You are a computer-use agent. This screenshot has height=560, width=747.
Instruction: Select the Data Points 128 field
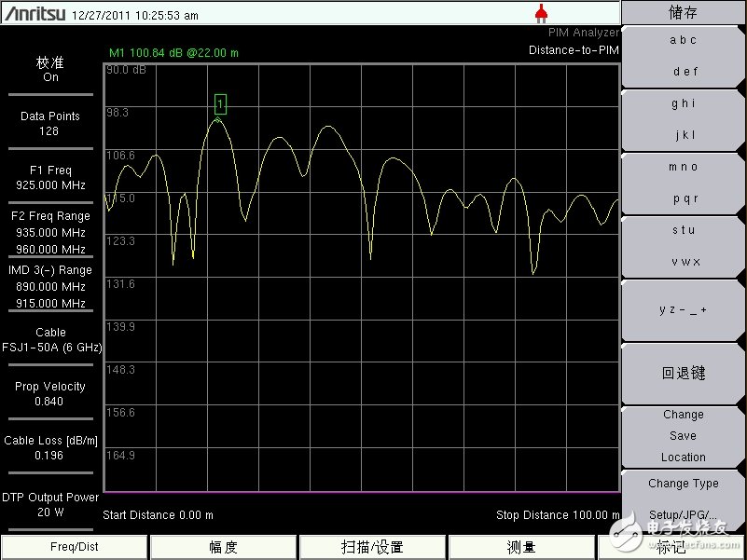tap(50, 124)
